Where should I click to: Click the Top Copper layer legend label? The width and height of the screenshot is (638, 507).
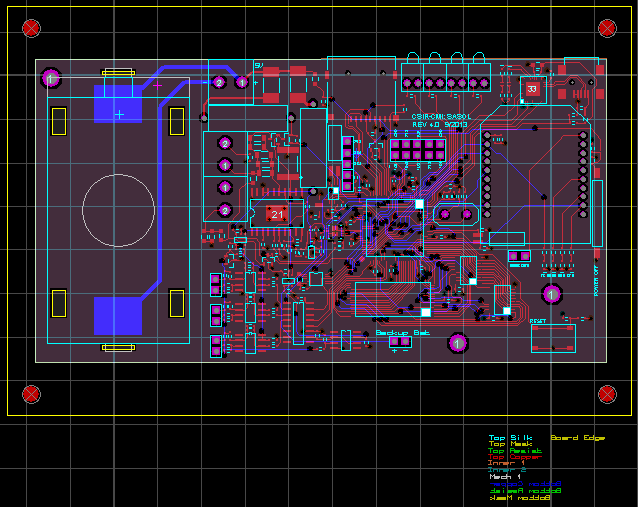(x=515, y=457)
